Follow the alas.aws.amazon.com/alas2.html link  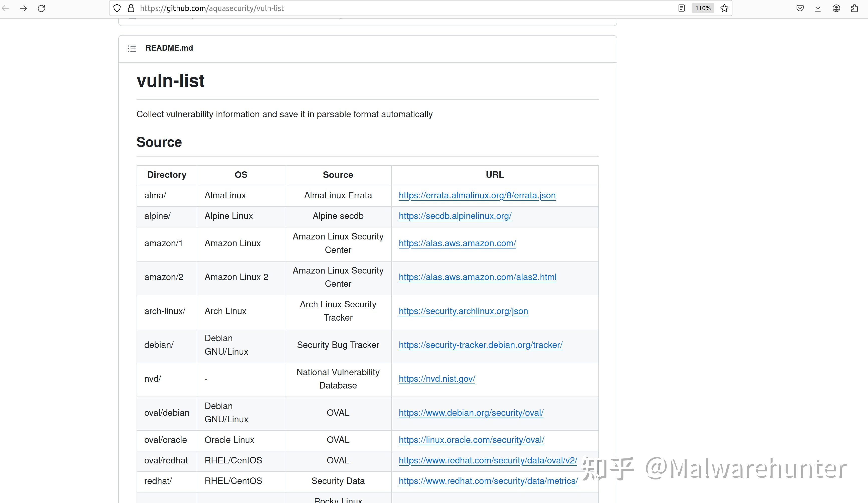tap(477, 277)
